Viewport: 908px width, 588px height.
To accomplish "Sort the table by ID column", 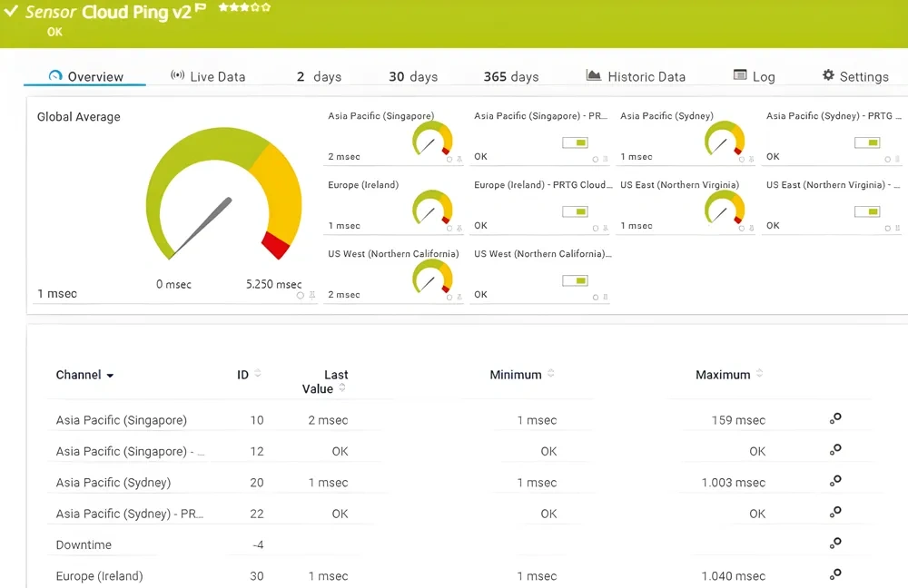I will coord(258,374).
